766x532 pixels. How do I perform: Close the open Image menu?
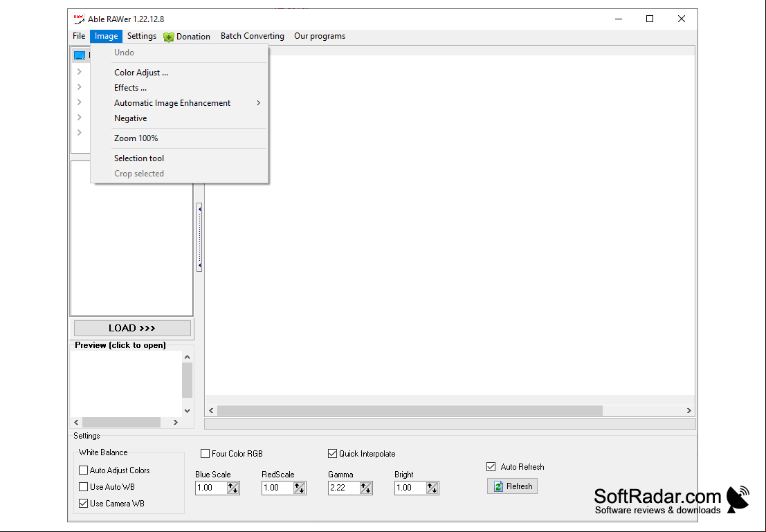(106, 36)
